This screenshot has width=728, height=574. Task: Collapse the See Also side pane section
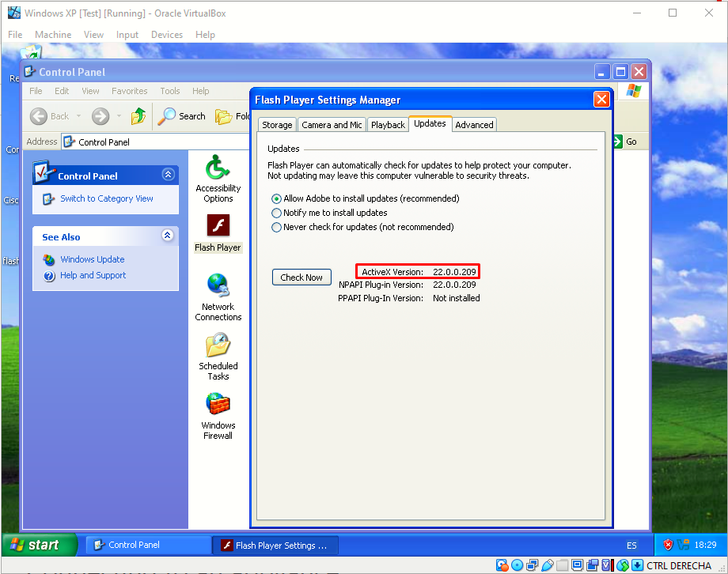coord(168,236)
